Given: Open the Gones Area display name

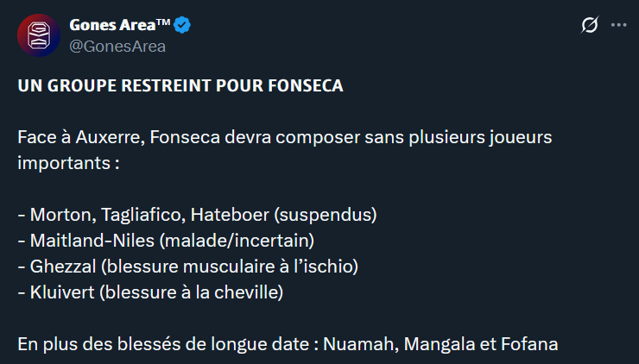Looking at the screenshot, I should click(x=120, y=26).
